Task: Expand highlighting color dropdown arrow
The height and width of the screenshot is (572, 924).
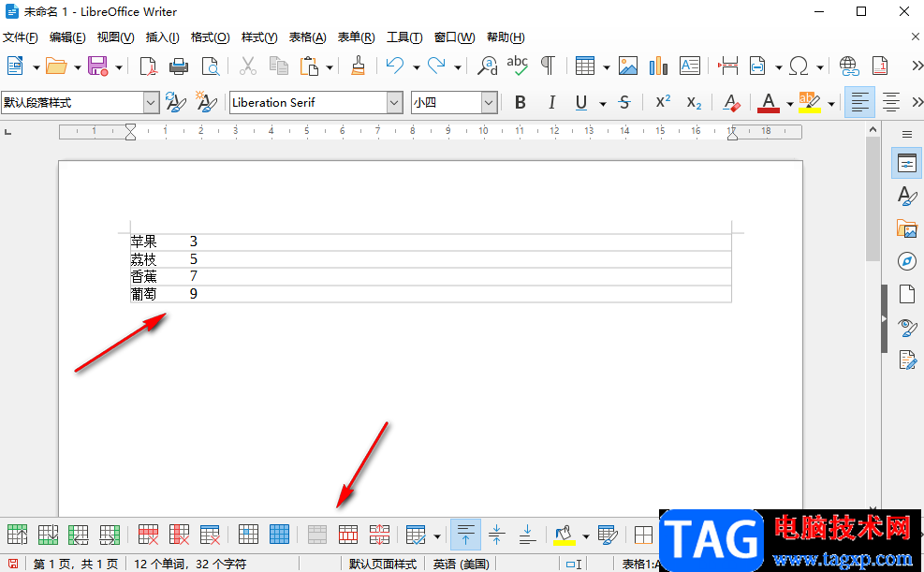Action: tap(831, 104)
